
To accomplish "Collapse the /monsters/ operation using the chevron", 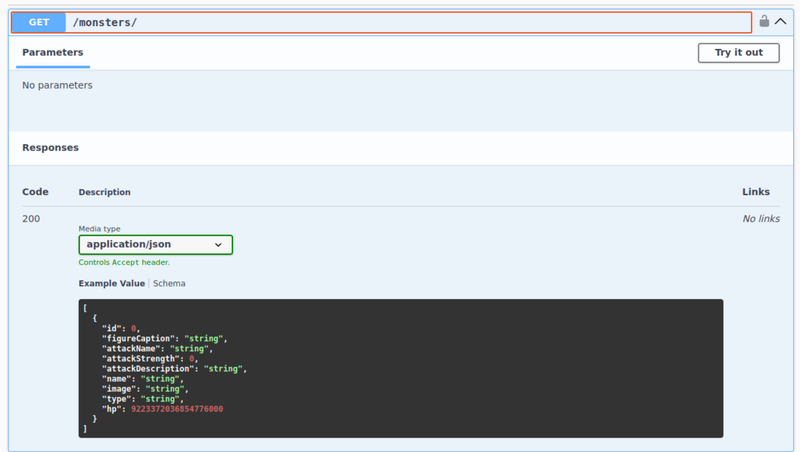I will coord(781,21).
